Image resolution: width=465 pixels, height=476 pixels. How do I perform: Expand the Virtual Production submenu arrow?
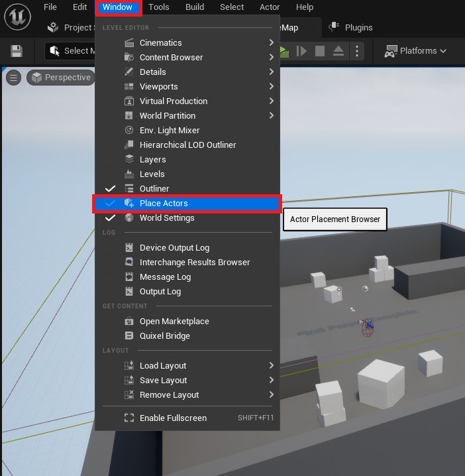[x=272, y=101]
